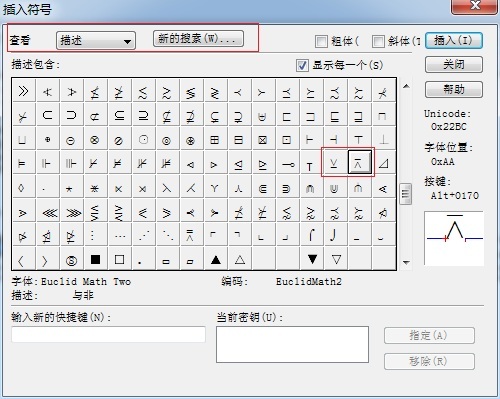Click the highlighted NAND (⊼) symbol cell
The image size is (500, 399).
[x=359, y=162]
